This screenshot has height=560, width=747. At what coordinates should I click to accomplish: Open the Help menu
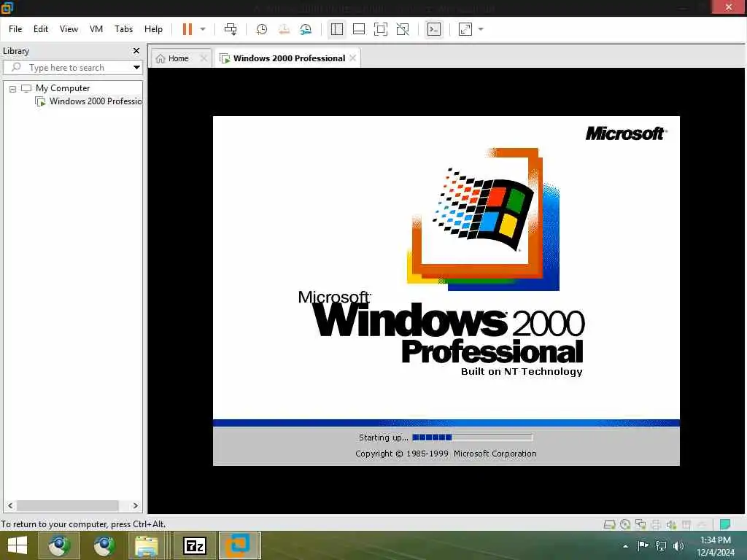click(x=153, y=29)
